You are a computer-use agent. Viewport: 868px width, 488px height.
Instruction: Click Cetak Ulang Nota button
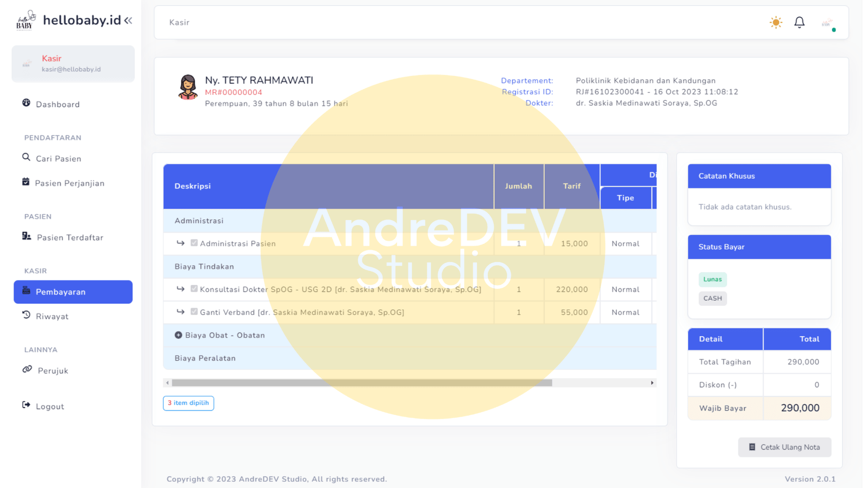784,447
